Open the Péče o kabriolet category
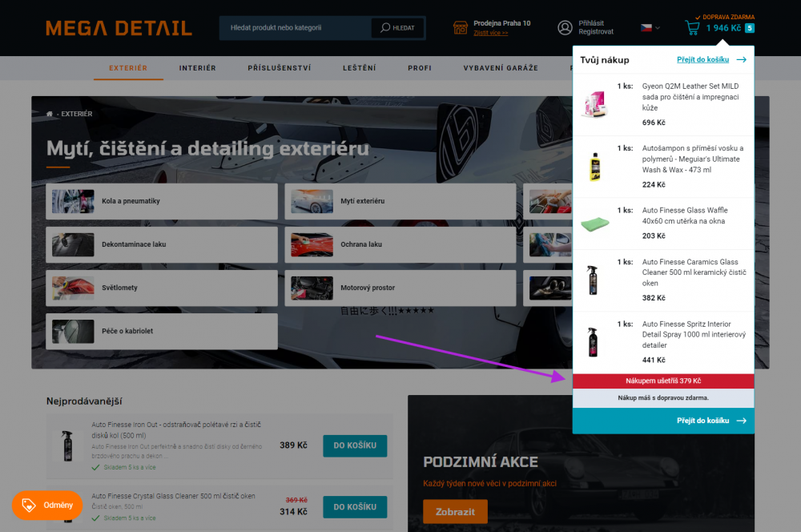Viewport: 801px width, 532px height. pos(162,331)
